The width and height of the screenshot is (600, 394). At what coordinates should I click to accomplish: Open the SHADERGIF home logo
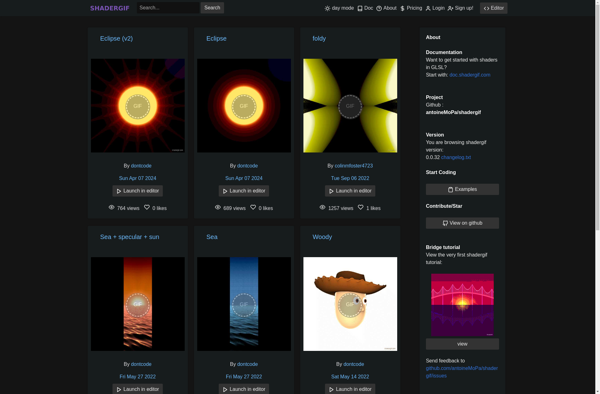coord(109,8)
